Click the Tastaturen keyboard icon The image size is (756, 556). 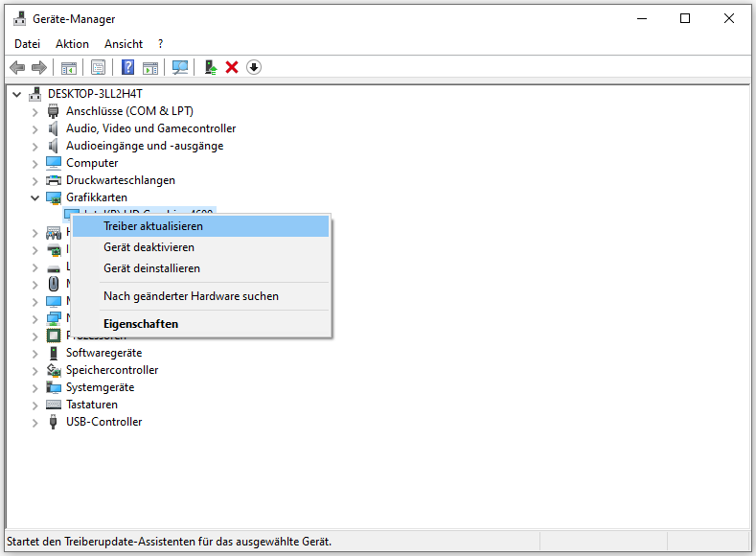pos(54,405)
